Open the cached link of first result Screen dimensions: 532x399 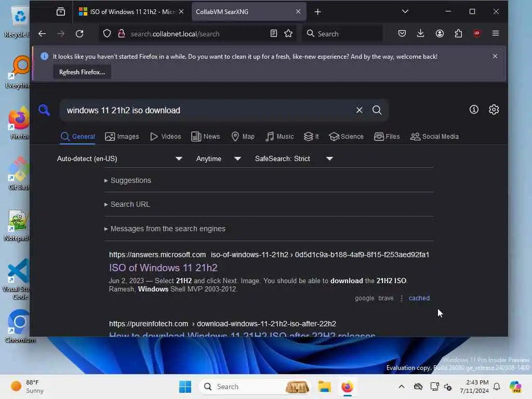(419, 298)
